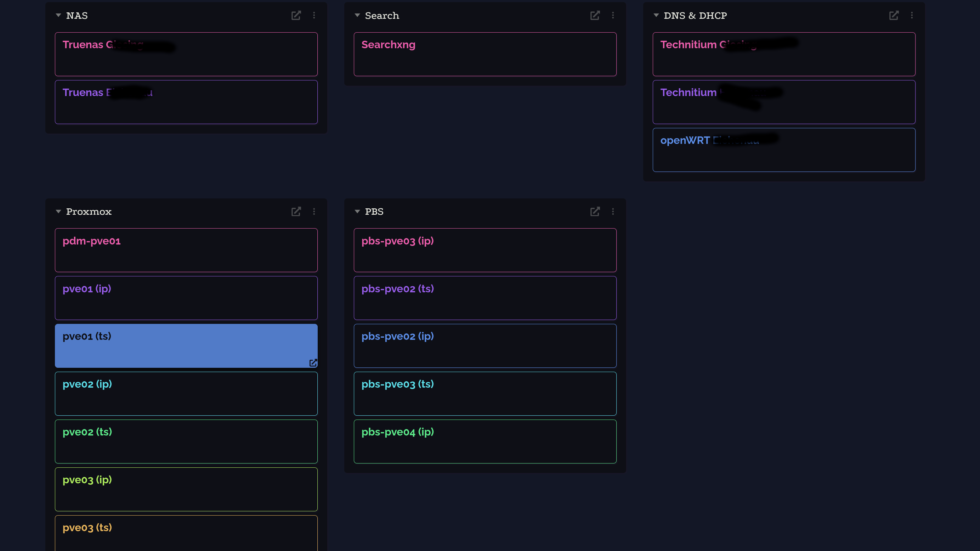Launch the Searchxng tile
980x551 pixels.
485,54
